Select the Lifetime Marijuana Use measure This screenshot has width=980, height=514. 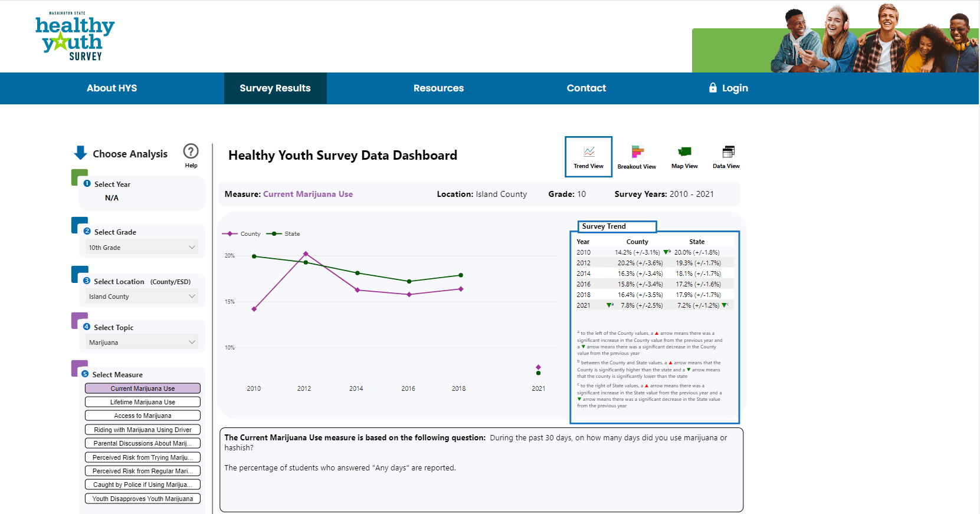143,402
